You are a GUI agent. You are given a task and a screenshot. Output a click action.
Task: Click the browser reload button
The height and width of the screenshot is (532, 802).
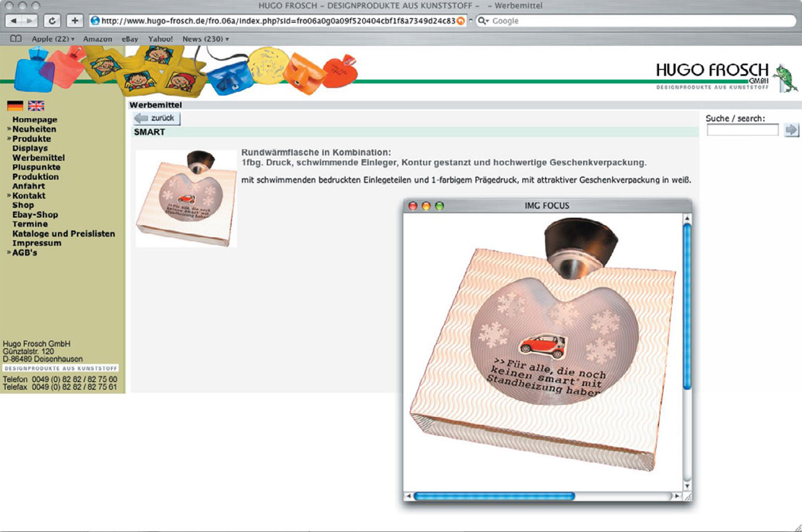click(x=53, y=20)
